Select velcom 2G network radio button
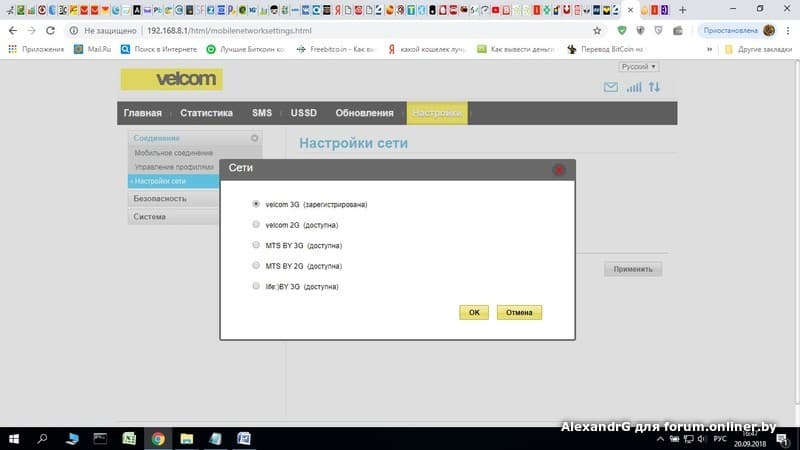Image resolution: width=800 pixels, height=450 pixels. point(256,224)
